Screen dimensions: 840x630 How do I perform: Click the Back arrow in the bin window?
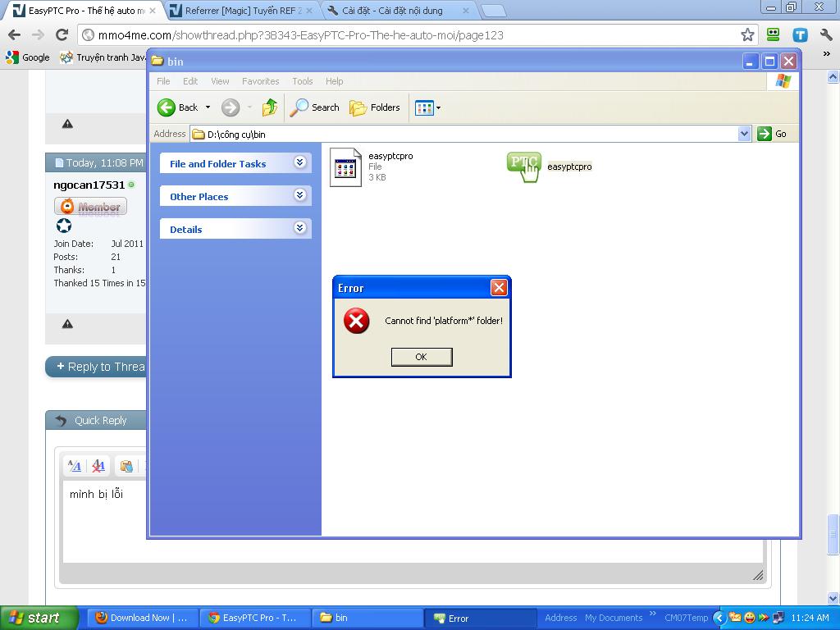tap(178, 107)
